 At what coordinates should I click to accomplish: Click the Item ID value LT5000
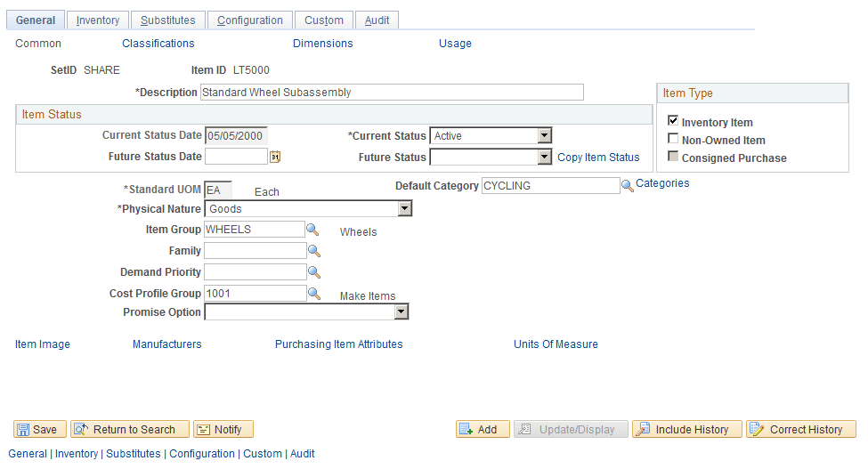pyautogui.click(x=251, y=70)
